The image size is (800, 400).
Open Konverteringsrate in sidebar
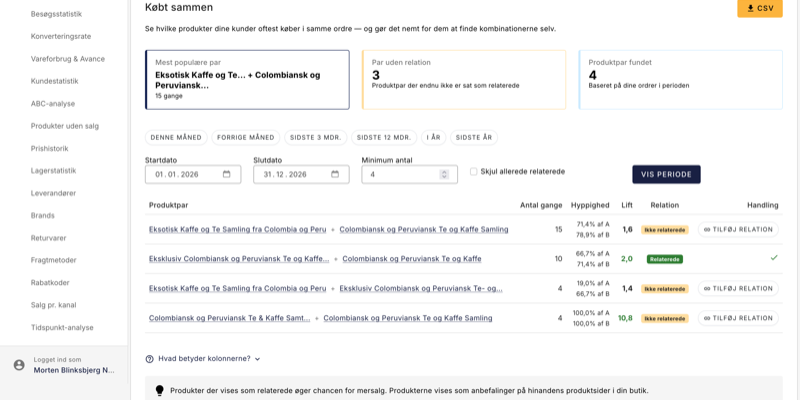pyautogui.click(x=61, y=36)
